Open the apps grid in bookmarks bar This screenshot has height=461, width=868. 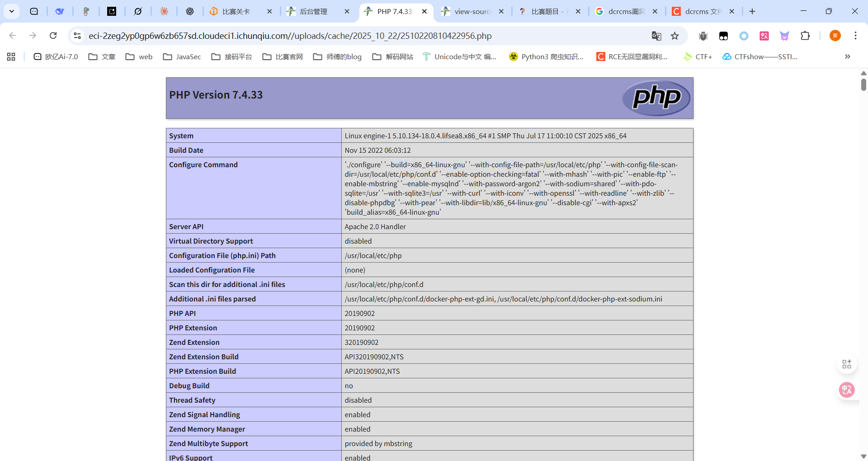(11, 56)
